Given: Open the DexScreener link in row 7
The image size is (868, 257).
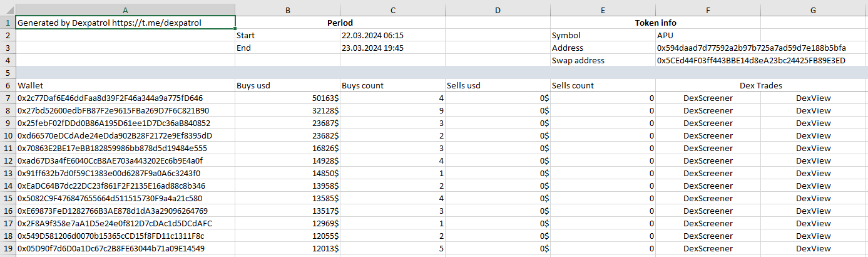Looking at the screenshot, I should 708,98.
